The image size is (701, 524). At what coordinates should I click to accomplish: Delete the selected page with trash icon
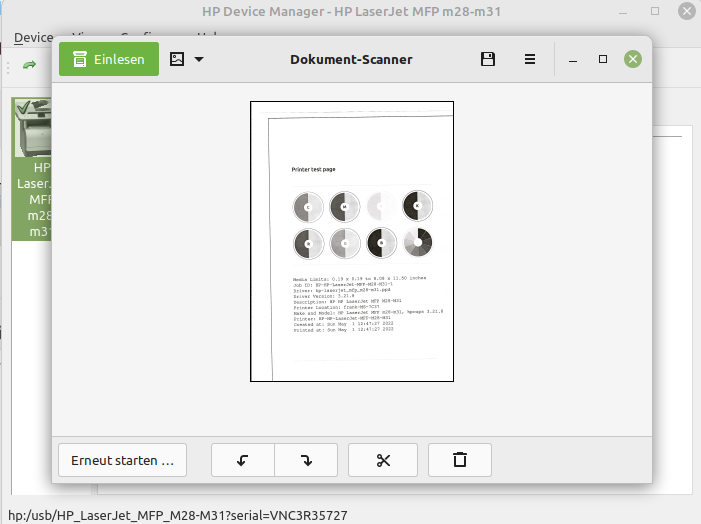tap(460, 460)
